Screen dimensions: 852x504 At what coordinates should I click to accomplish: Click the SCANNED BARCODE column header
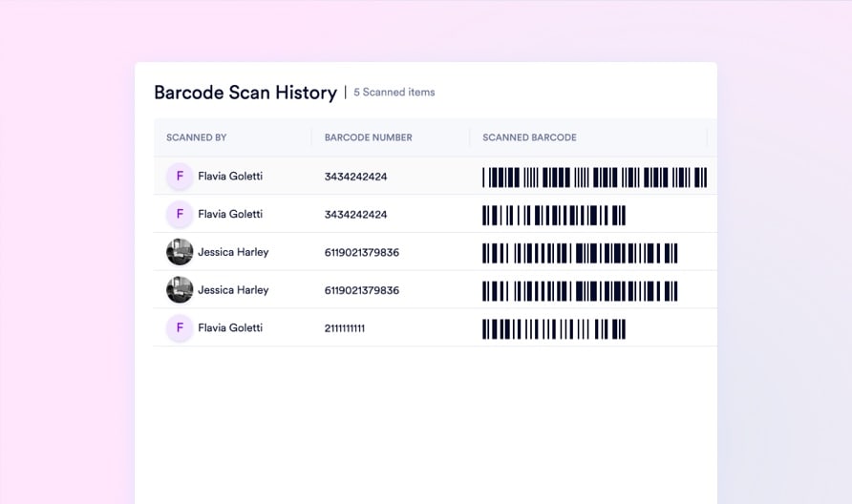pyautogui.click(x=529, y=137)
